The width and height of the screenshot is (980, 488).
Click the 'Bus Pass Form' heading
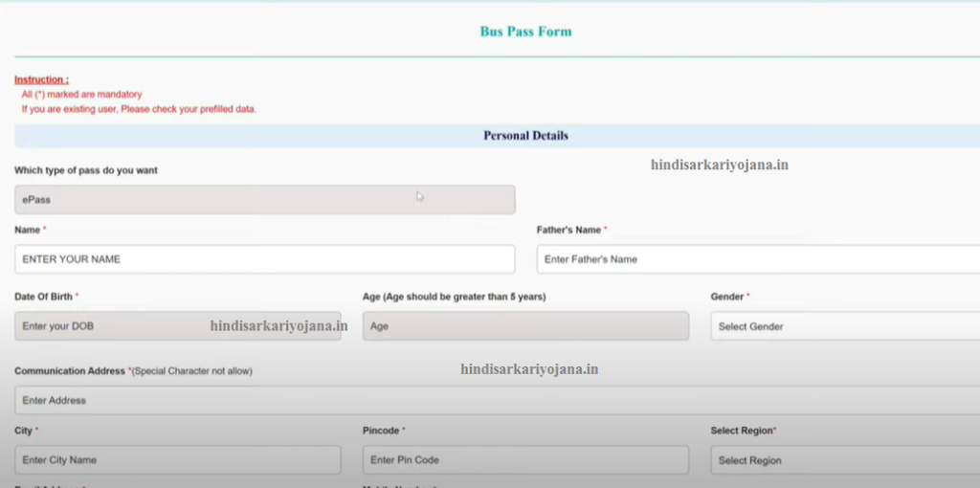pos(525,32)
